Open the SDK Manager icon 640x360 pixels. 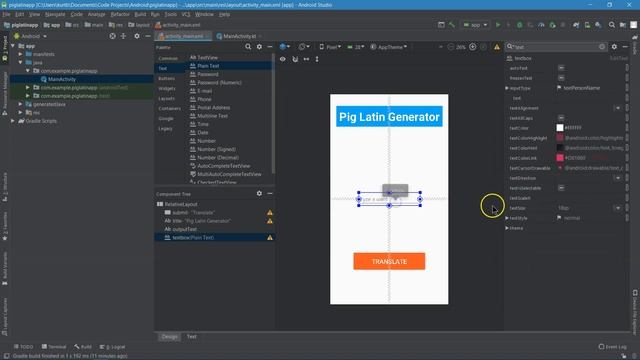[x=598, y=25]
